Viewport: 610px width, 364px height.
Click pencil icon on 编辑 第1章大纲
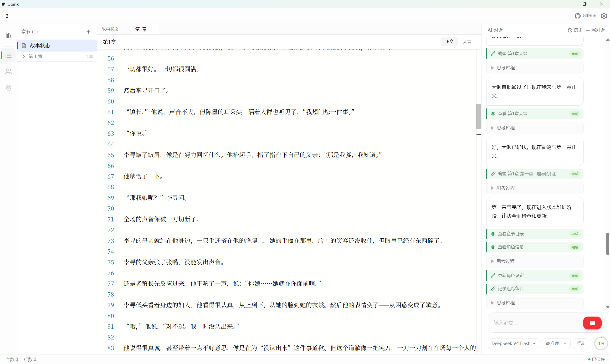(493, 53)
